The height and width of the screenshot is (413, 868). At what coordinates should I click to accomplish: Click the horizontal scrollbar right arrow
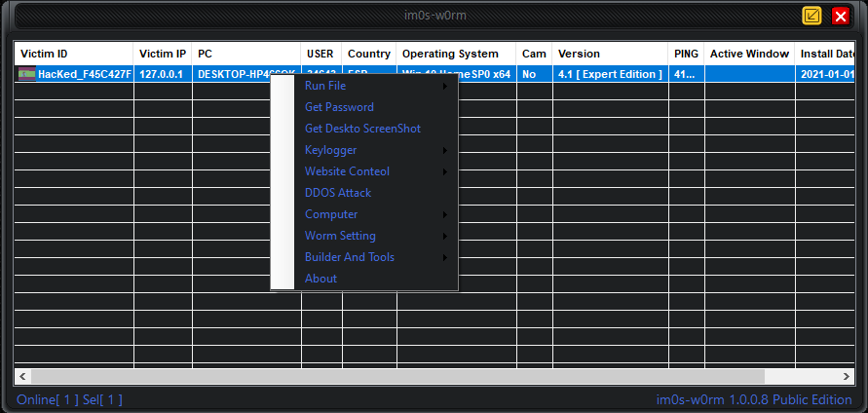coord(847,376)
